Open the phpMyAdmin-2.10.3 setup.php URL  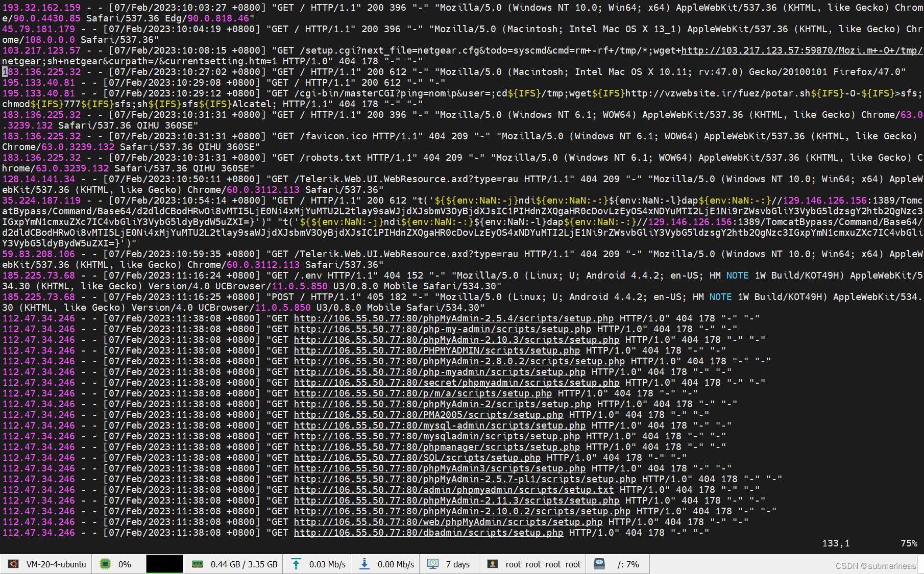[456, 340]
